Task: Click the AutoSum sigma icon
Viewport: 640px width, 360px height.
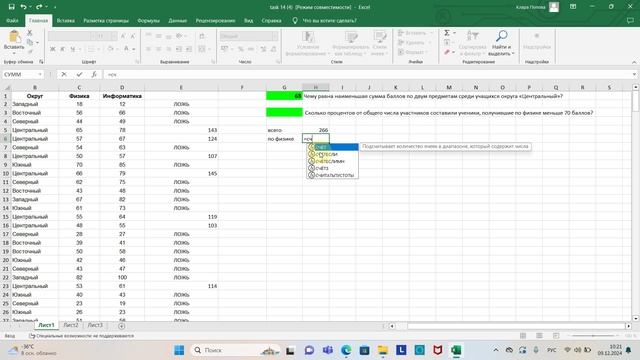Action: point(447,33)
